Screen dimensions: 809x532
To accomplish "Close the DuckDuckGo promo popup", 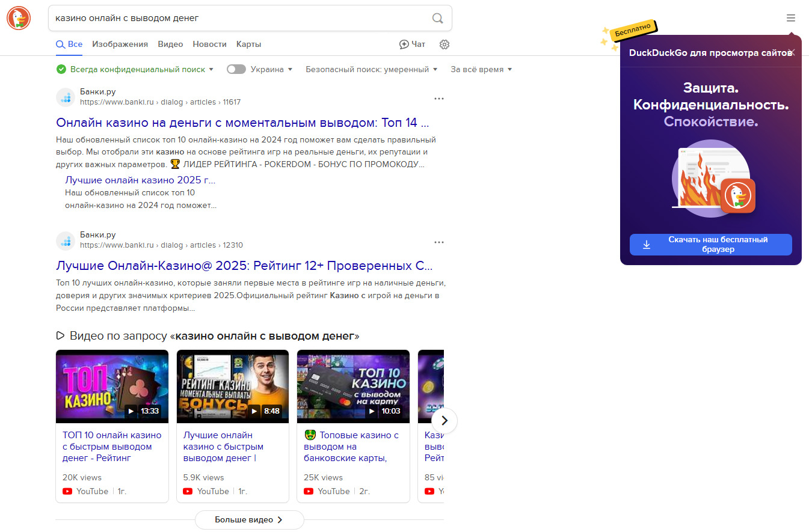I will 792,53.
